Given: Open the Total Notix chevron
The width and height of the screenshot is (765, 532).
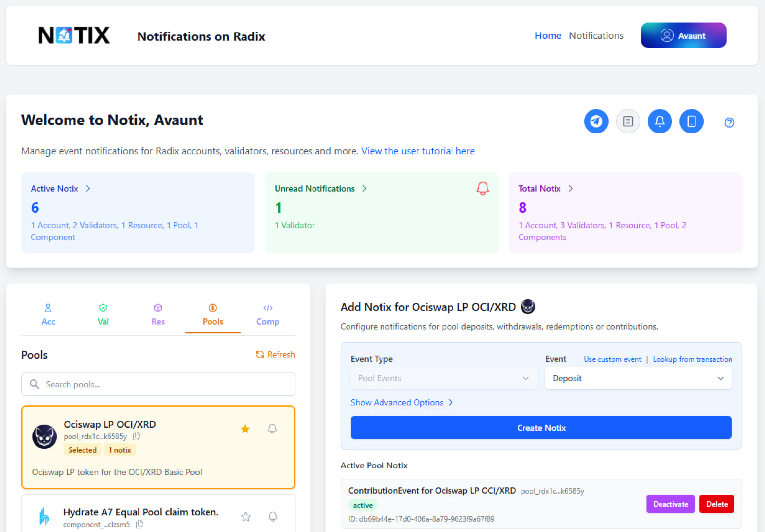Looking at the screenshot, I should coord(570,189).
